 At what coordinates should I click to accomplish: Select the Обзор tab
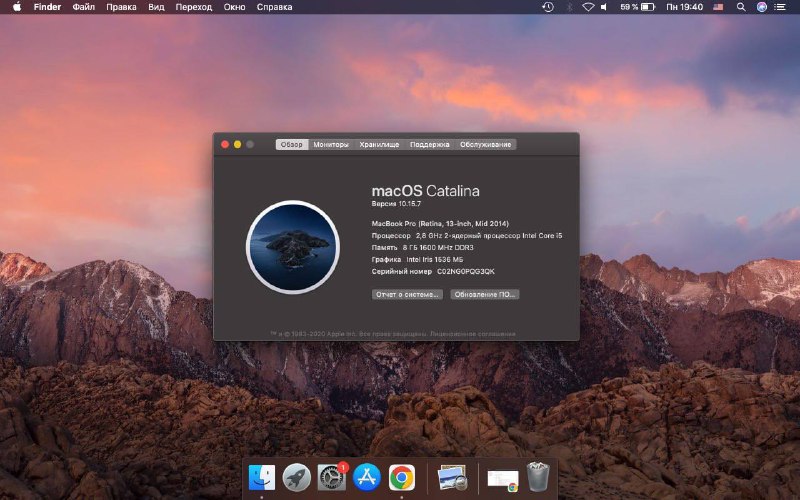[x=292, y=144]
